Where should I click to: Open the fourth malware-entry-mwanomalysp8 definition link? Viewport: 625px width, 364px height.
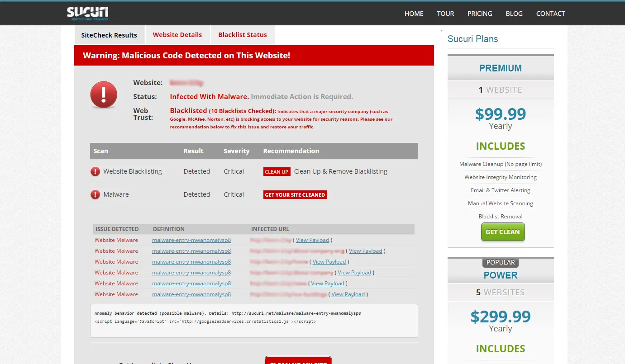point(191,273)
